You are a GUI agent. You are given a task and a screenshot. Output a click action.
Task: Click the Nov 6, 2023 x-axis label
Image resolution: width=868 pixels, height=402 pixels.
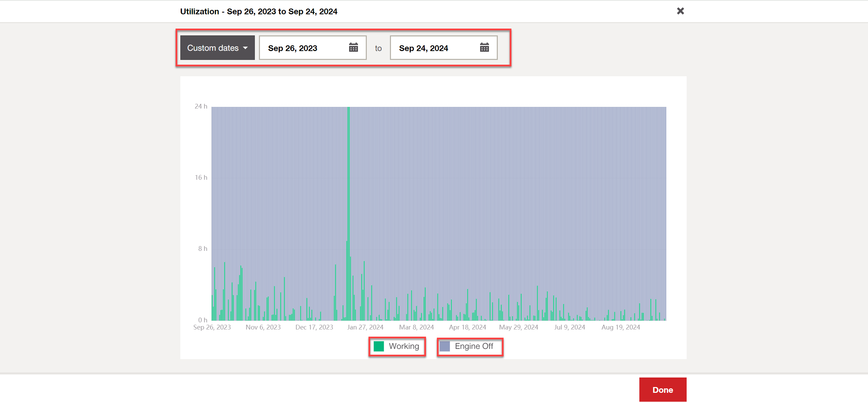(263, 327)
